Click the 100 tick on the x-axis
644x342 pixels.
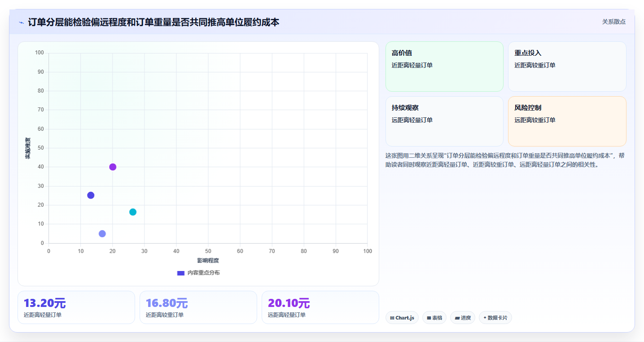pos(368,251)
